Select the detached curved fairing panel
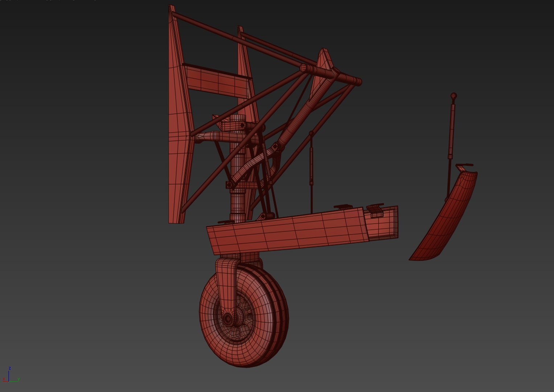 pos(443,216)
